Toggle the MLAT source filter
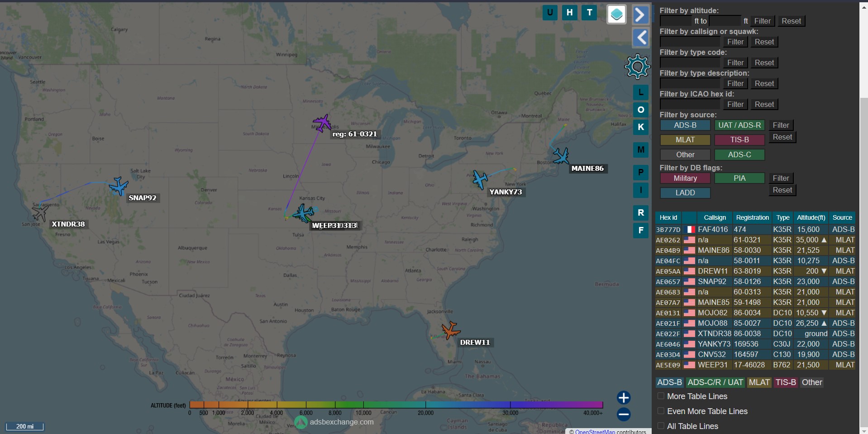 pos(685,140)
